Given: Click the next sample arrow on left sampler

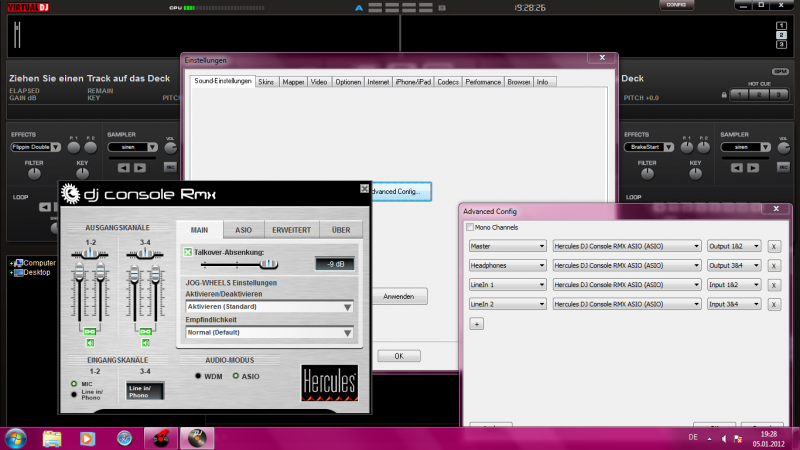Looking at the screenshot, I should click(140, 168).
